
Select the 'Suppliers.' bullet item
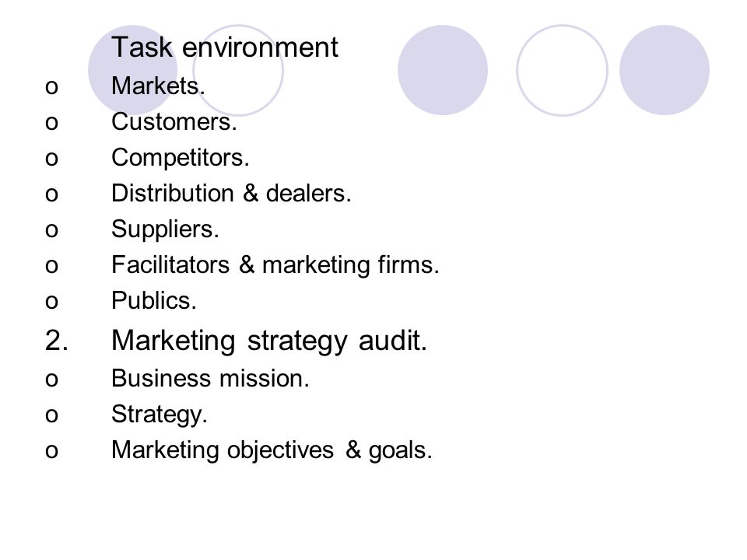point(165,229)
